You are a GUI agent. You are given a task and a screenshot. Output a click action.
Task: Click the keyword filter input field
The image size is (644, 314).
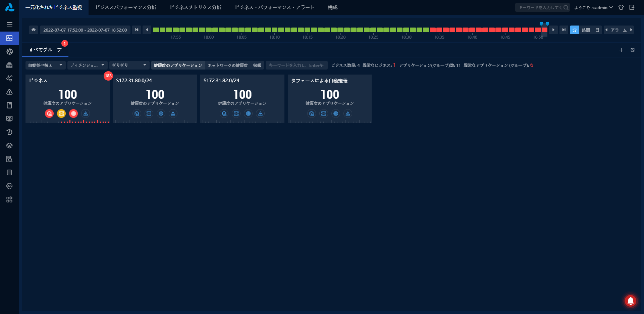pos(296,65)
